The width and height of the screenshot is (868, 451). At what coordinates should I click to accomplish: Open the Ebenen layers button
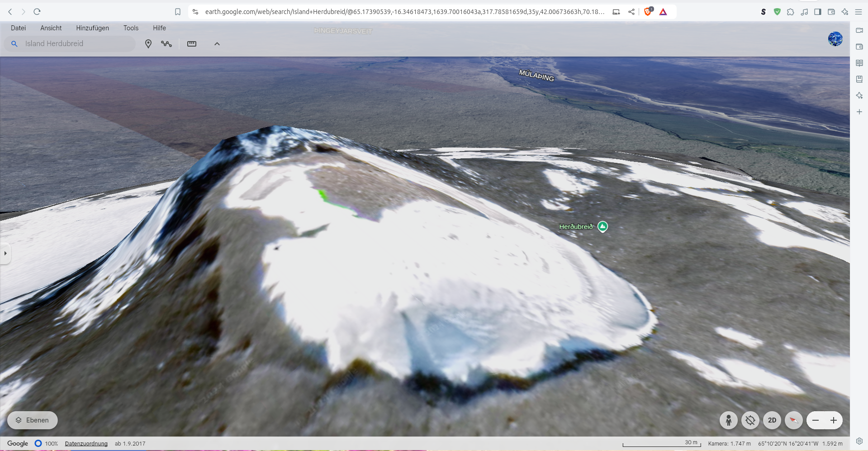33,420
